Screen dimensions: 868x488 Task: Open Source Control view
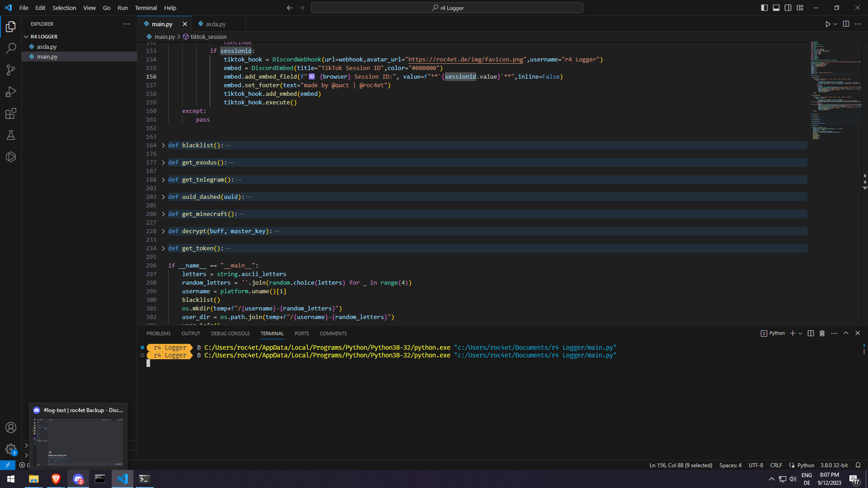11,70
